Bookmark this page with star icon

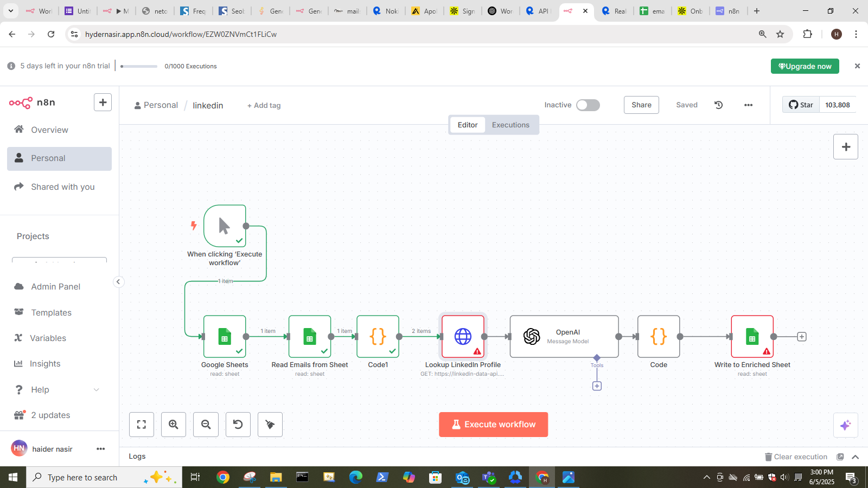coord(780,34)
